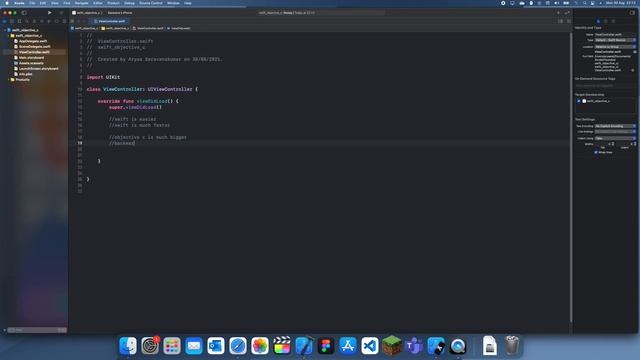The width and height of the screenshot is (640, 360).
Task: Select the ViewController.swift editor tab
Action: [x=109, y=21]
